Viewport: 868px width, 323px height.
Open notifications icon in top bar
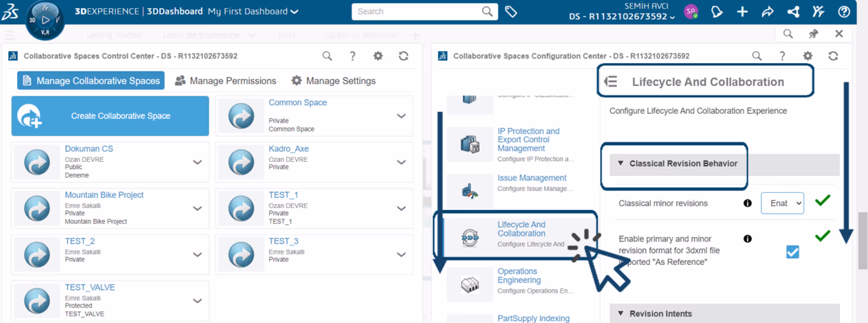(716, 11)
